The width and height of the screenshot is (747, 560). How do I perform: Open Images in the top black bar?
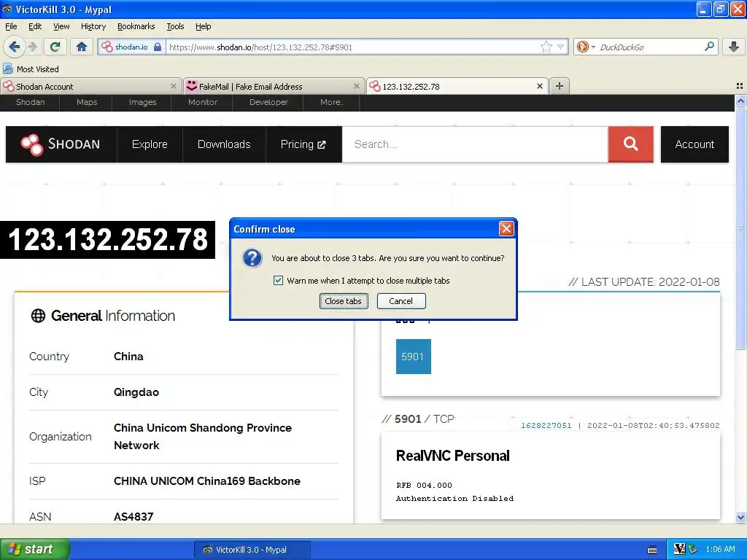[x=142, y=102]
